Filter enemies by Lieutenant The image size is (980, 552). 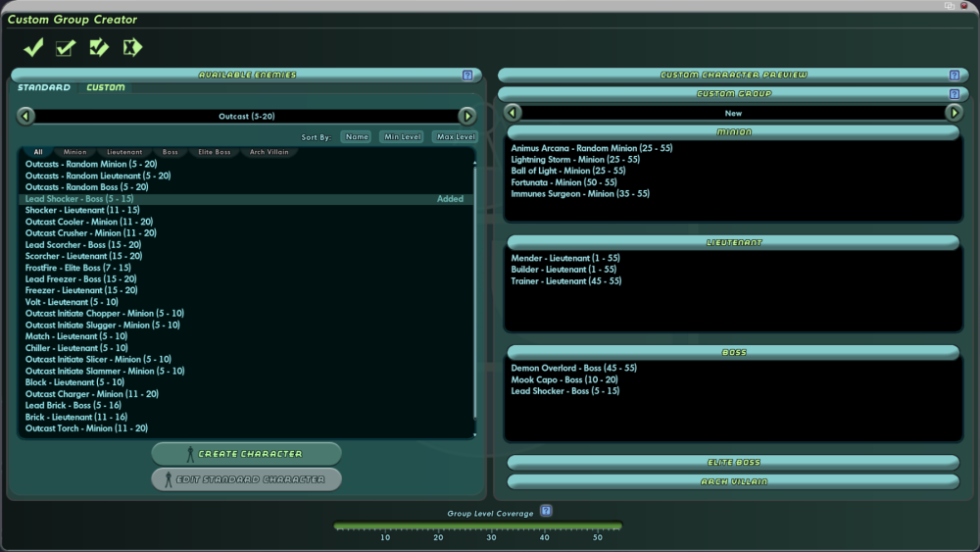tap(124, 152)
